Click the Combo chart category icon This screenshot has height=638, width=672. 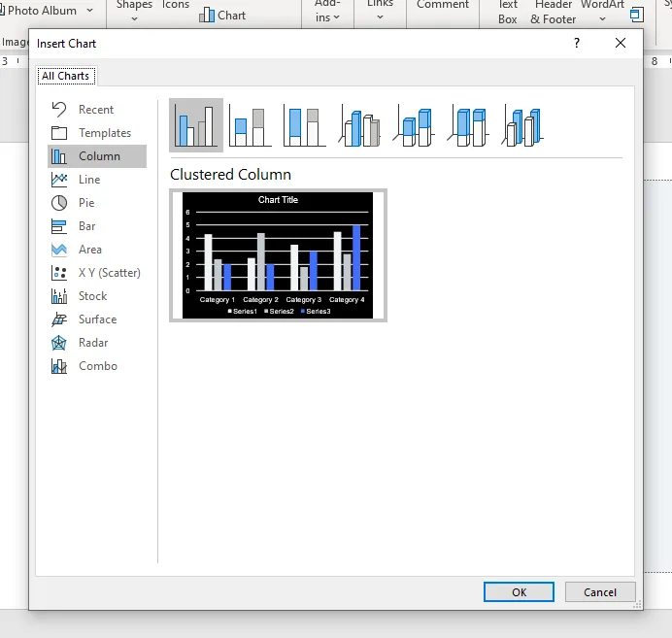click(59, 366)
